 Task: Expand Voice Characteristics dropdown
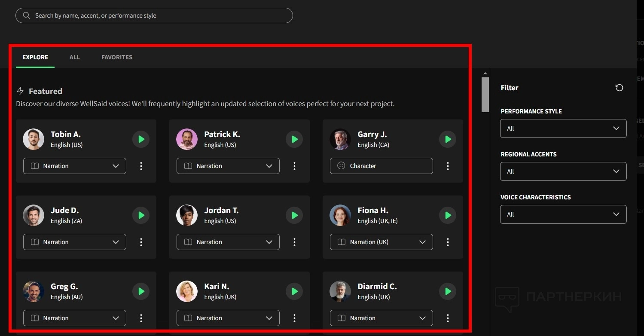pos(563,214)
